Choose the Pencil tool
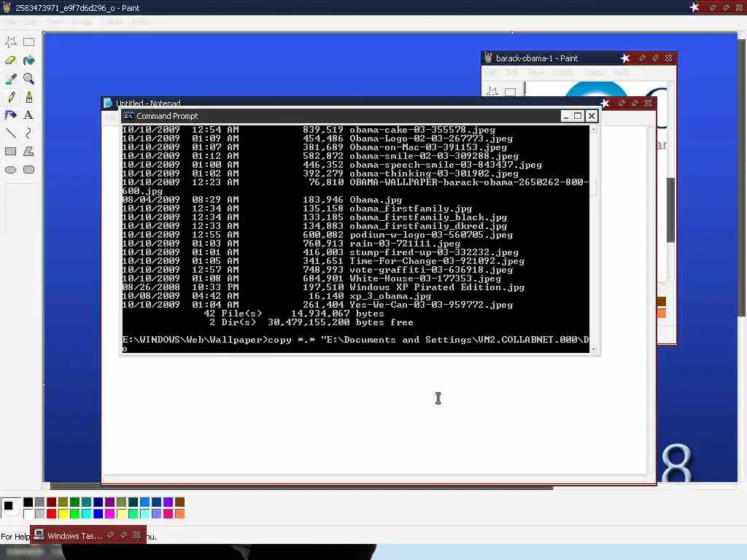Image resolution: width=747 pixels, height=560 pixels. (10, 97)
